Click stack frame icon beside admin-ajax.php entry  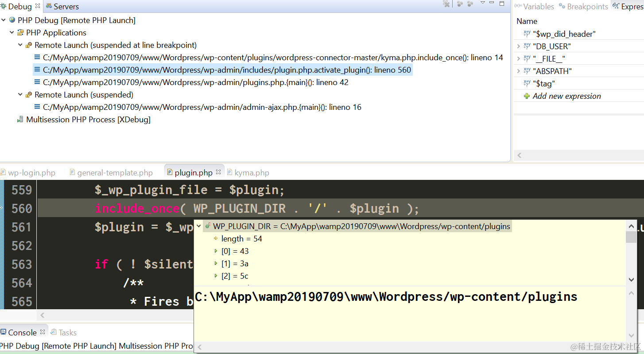[37, 107]
